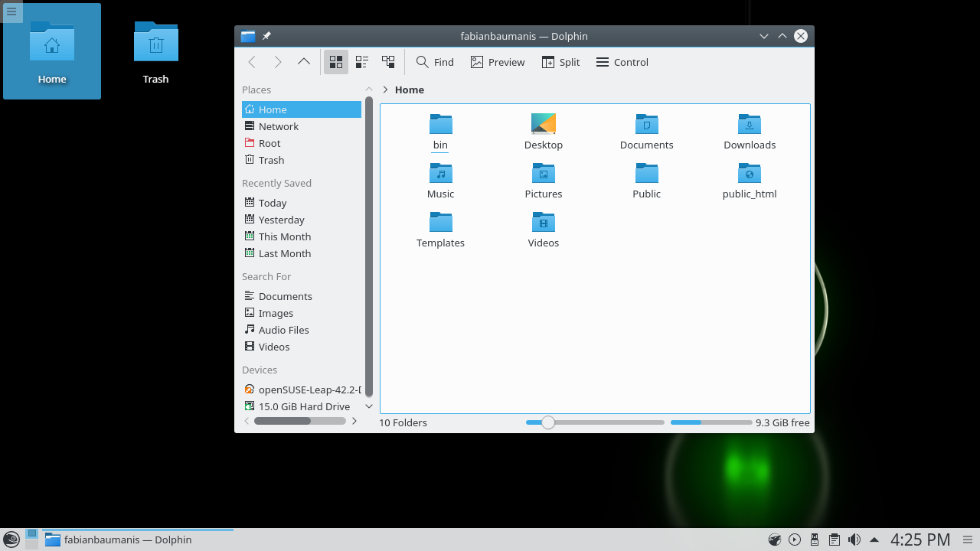Viewport: 980px width, 551px height.
Task: Click the Back navigation arrow
Action: pos(252,62)
